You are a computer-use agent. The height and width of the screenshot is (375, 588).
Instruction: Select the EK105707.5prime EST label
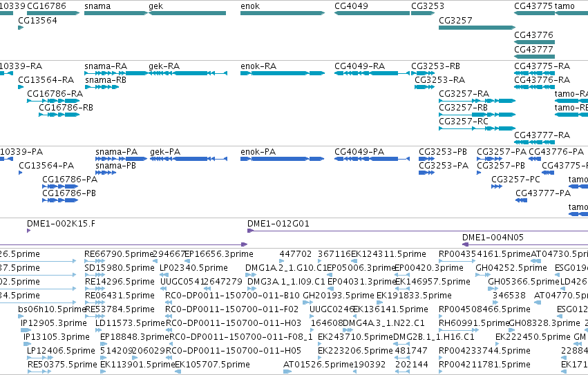[212, 365]
